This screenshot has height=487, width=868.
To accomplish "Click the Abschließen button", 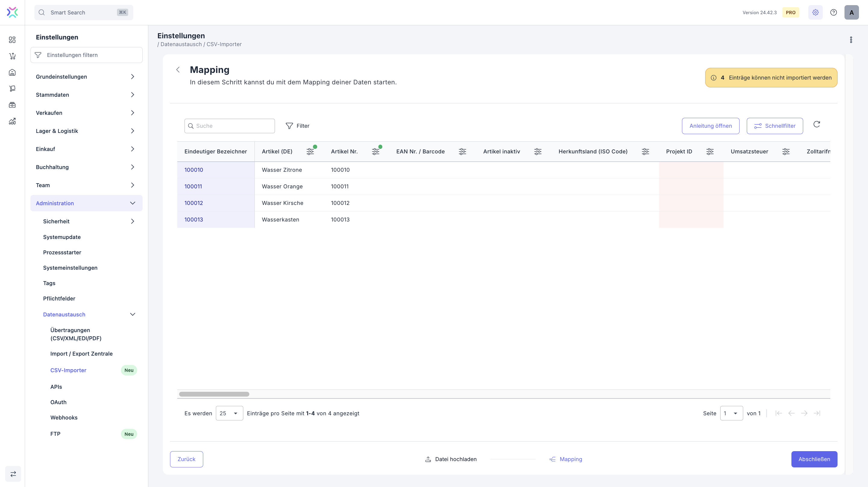I will tap(814, 459).
